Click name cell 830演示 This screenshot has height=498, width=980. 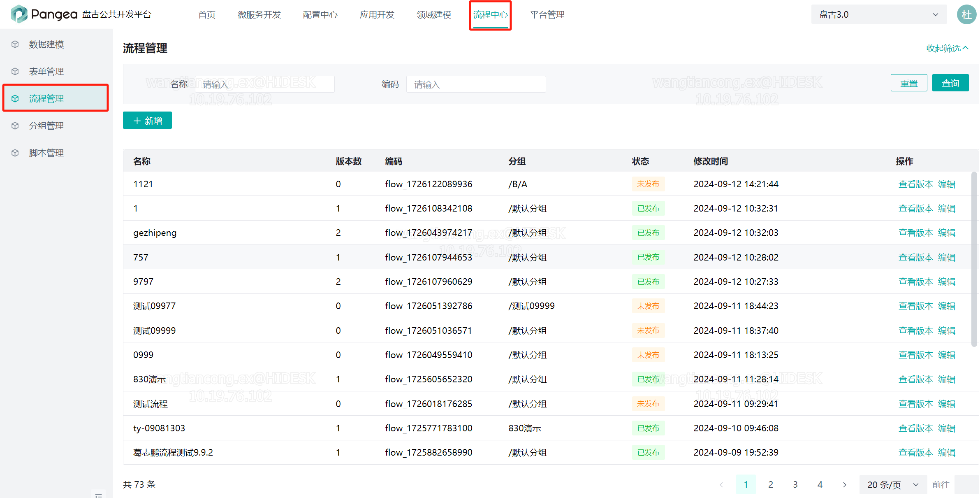point(149,379)
